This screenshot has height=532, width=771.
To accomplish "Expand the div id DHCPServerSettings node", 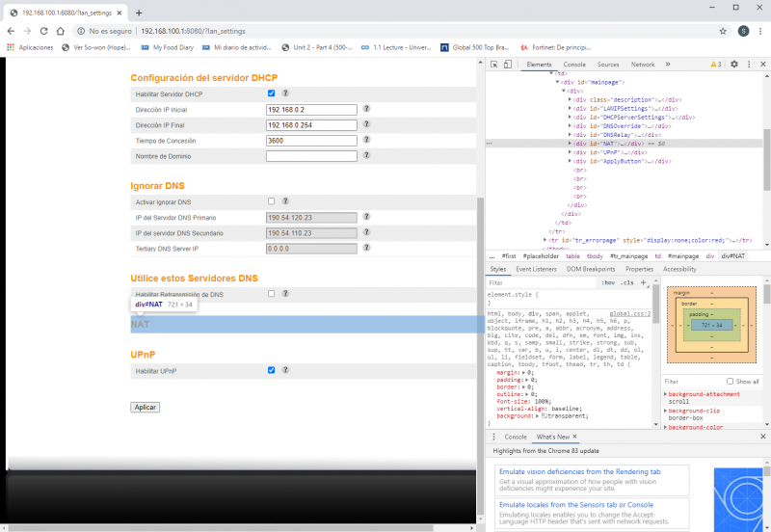I will click(x=570, y=117).
